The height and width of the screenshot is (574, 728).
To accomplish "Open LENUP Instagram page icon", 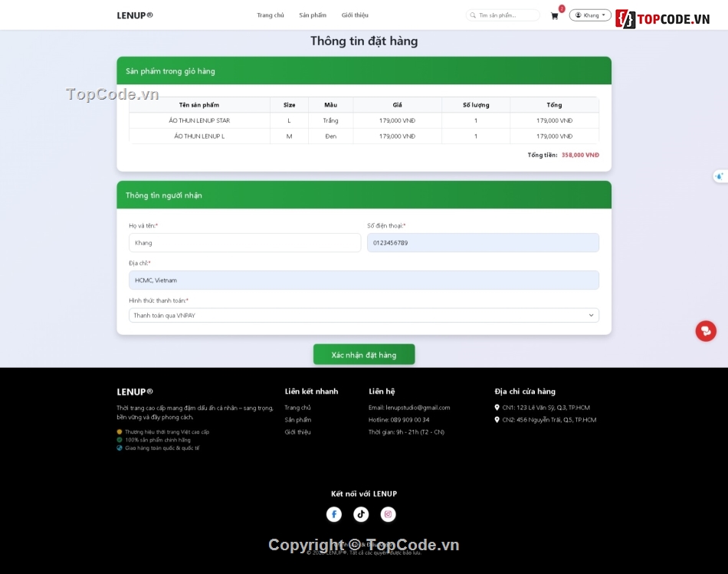I will 389,514.
